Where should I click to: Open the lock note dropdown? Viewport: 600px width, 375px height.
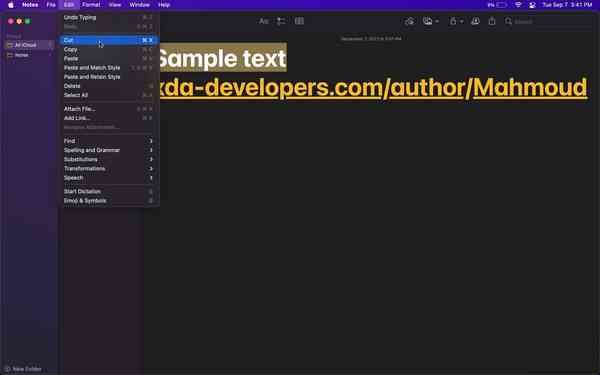(x=456, y=21)
